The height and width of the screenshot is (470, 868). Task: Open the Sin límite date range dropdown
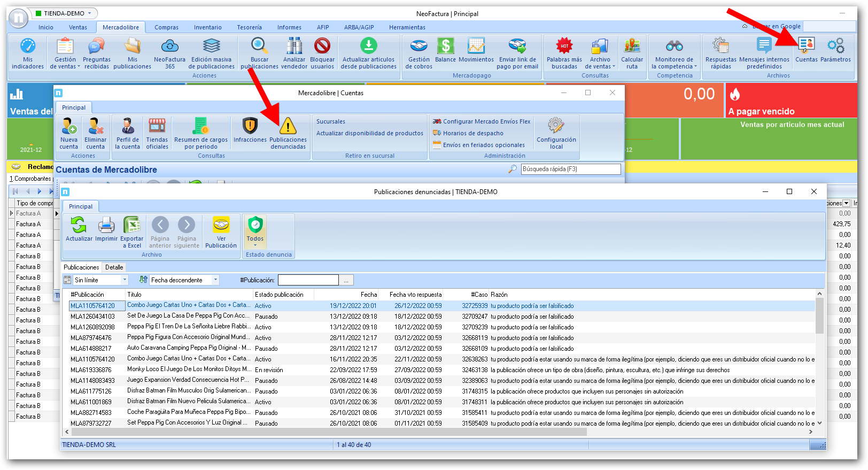[x=125, y=280]
